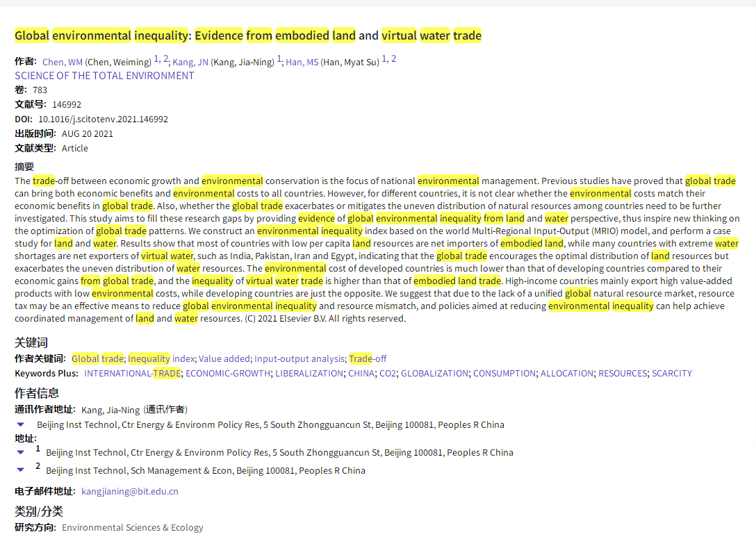Open author profile for Kang, Jia-Ning
The image size is (756, 539).
click(190, 60)
